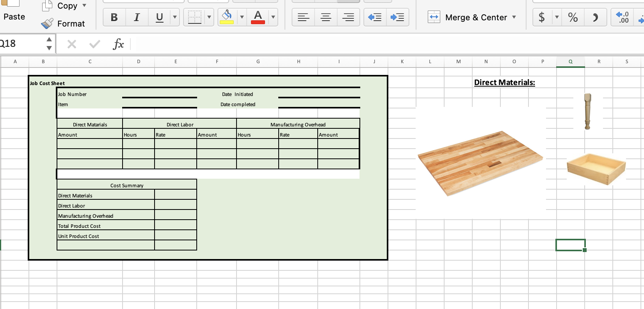Click the Merge & Center button
644x309 pixels.
pyautogui.click(x=468, y=17)
